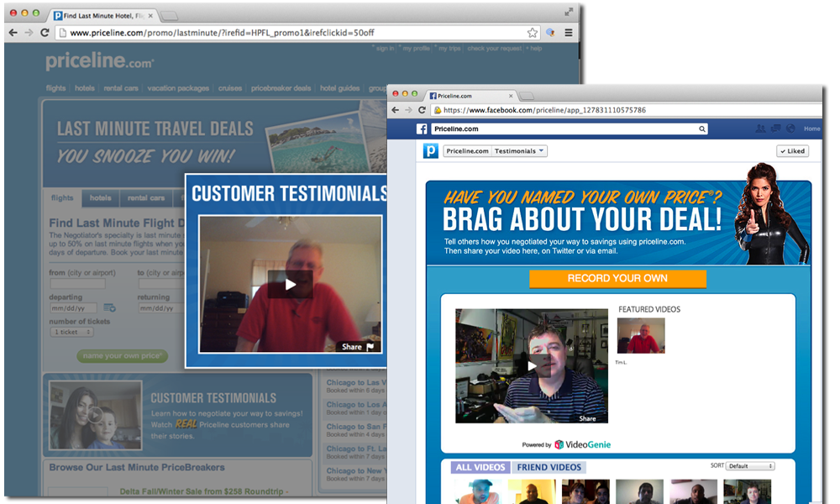Viewport: 840px width, 504px height.
Task: Toggle the Liked button on Priceline page
Action: pos(792,151)
